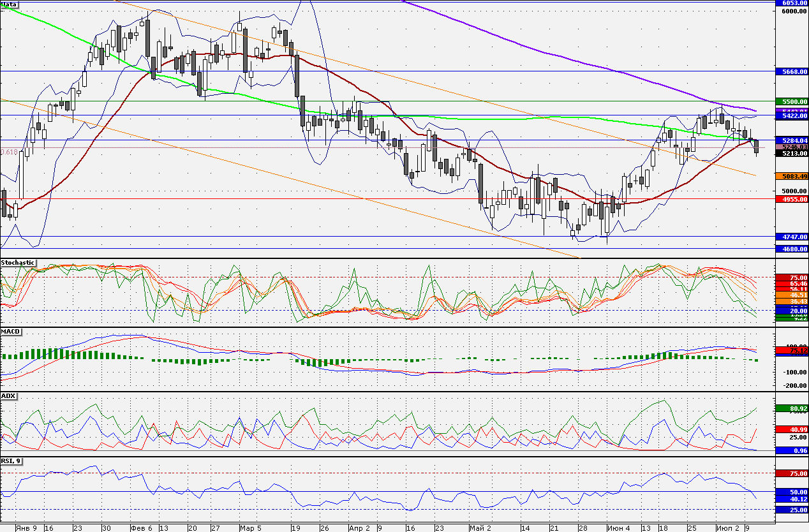Click the green 5500.00 price level tag
The image size is (809, 532).
tap(791, 101)
